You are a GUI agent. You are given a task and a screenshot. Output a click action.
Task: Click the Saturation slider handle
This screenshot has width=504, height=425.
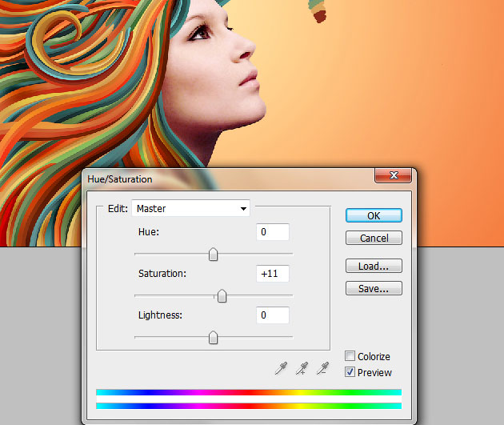222,296
